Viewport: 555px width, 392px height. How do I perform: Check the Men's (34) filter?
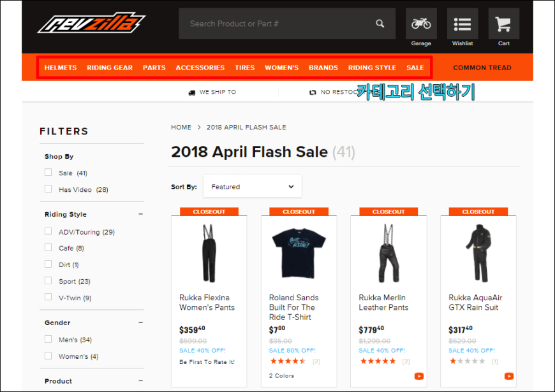click(48, 339)
